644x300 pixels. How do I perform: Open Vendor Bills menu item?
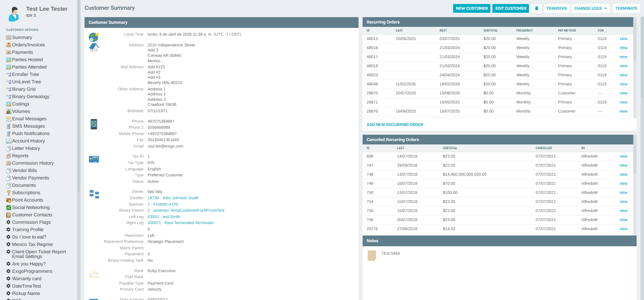coord(24,171)
